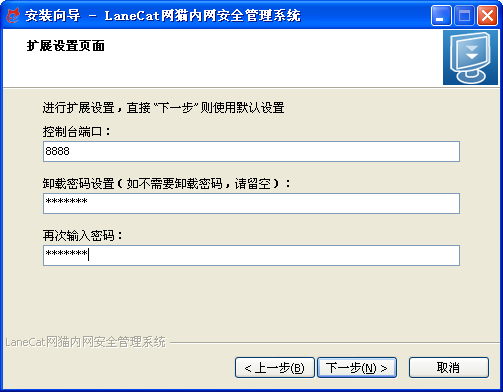This screenshot has width=503, height=392.
Task: Minimize the installer wizard window
Action: pyautogui.click(x=441, y=15)
